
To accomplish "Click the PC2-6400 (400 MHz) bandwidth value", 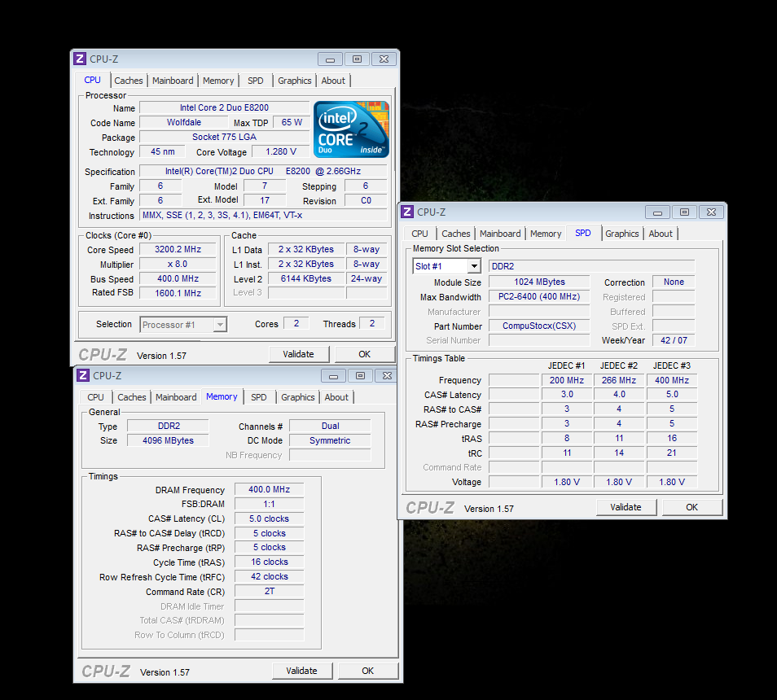I will point(539,296).
